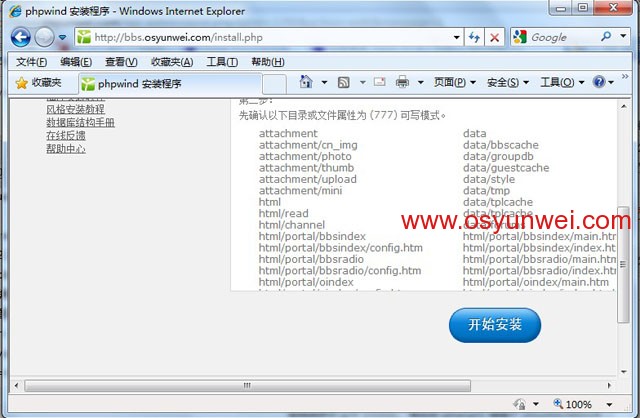
Task: Click the Read mail icon
Action: [380, 82]
